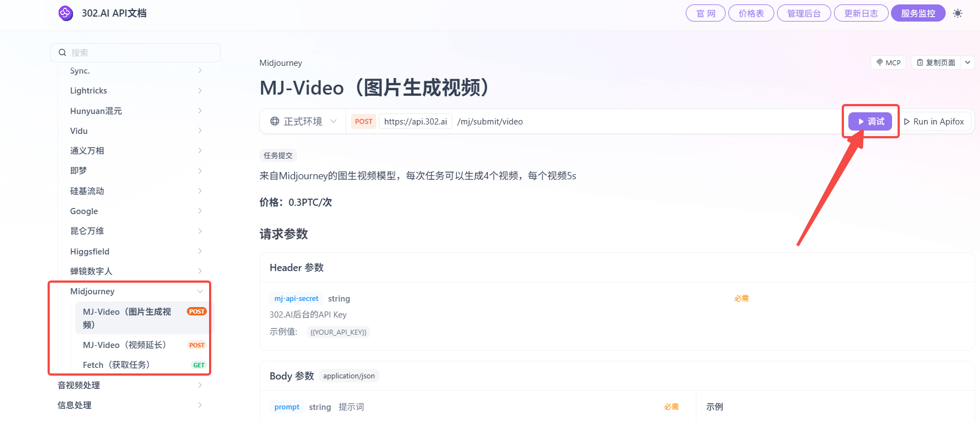Expand the 昆仑万维 sidebar category
The width and height of the screenshot is (980, 421).
click(x=135, y=231)
